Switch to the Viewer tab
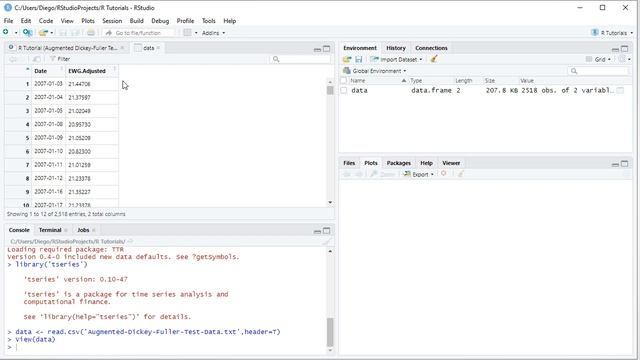This screenshot has width=640, height=360. pos(451,163)
